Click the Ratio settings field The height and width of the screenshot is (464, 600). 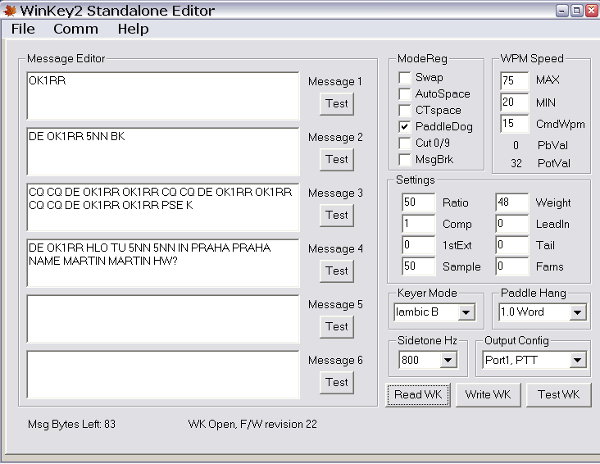pyautogui.click(x=418, y=203)
